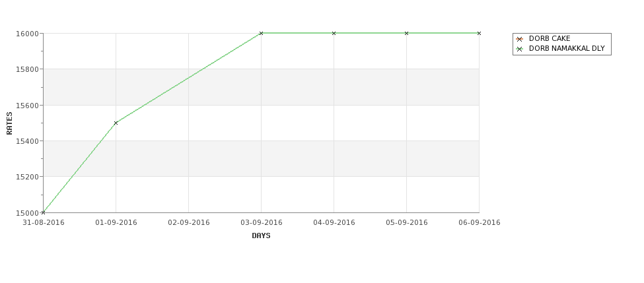The height and width of the screenshot is (283, 644).
Task: Click the DORB CAKE legend marker icon
Action: tap(520, 39)
